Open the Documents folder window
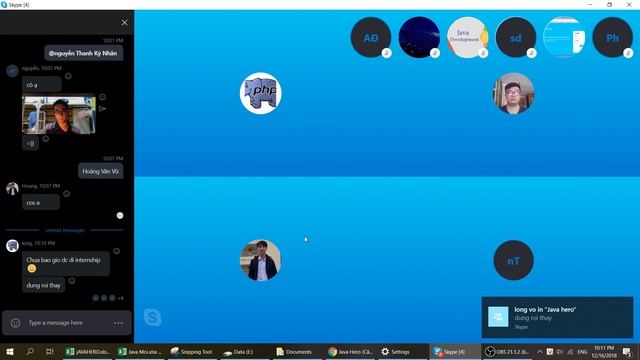640x360 pixels. (x=296, y=351)
